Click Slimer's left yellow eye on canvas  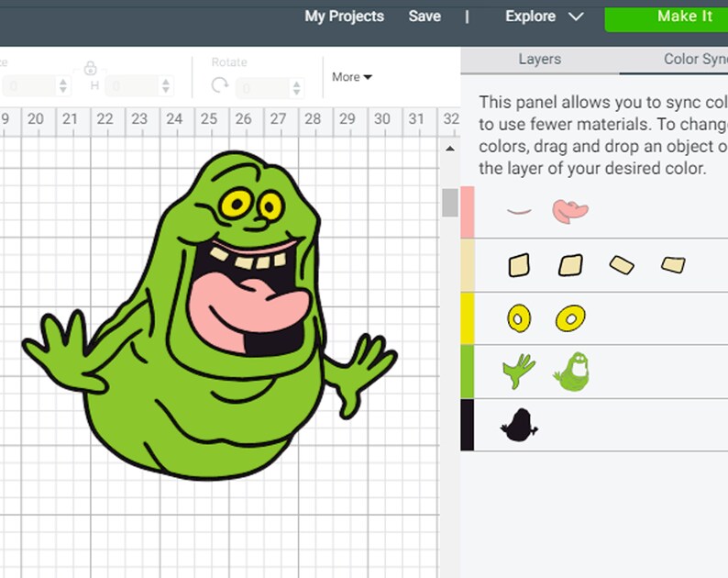click(236, 204)
